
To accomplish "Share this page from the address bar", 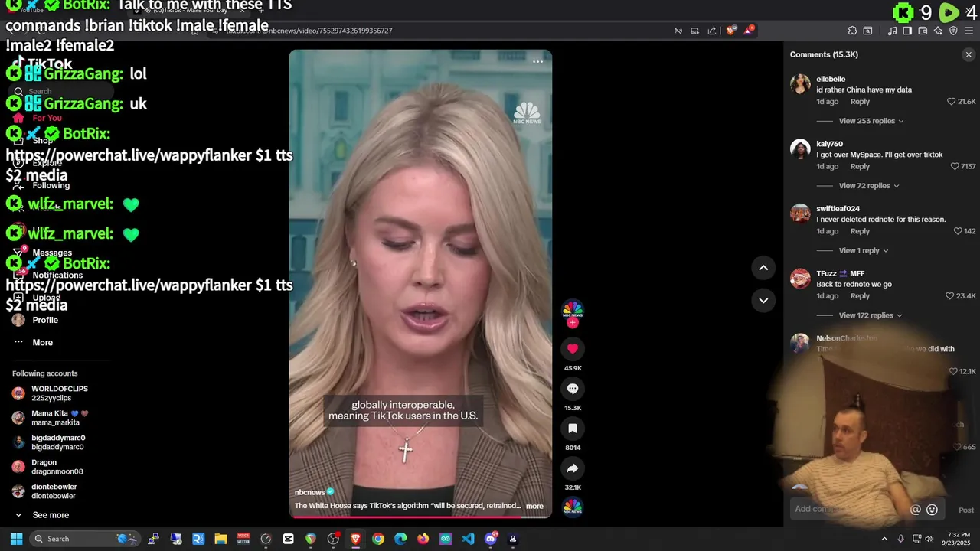I will (712, 31).
